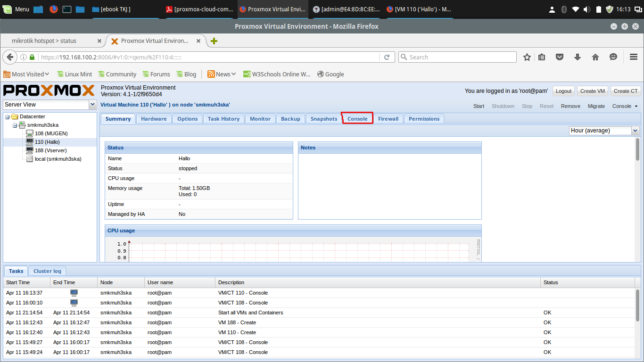644x362 pixels.
Task: Click the smiley feedback icon in toolbar
Action: [613, 57]
